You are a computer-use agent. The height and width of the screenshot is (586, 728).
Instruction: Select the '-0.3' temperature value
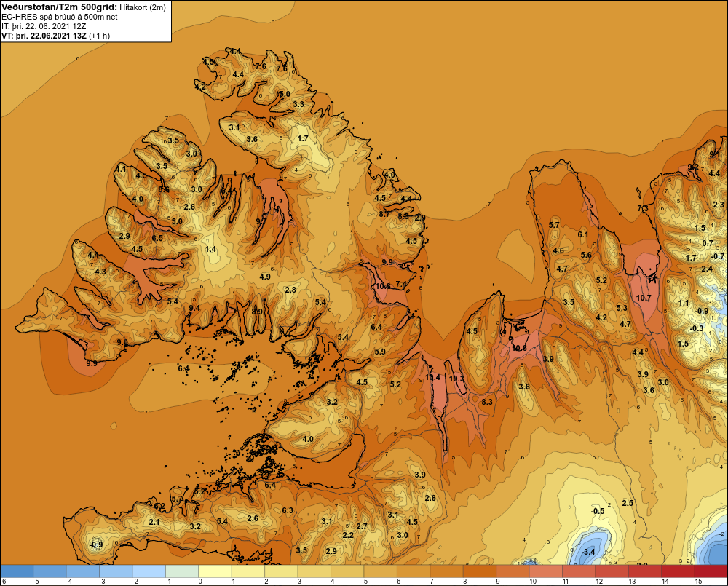697,328
